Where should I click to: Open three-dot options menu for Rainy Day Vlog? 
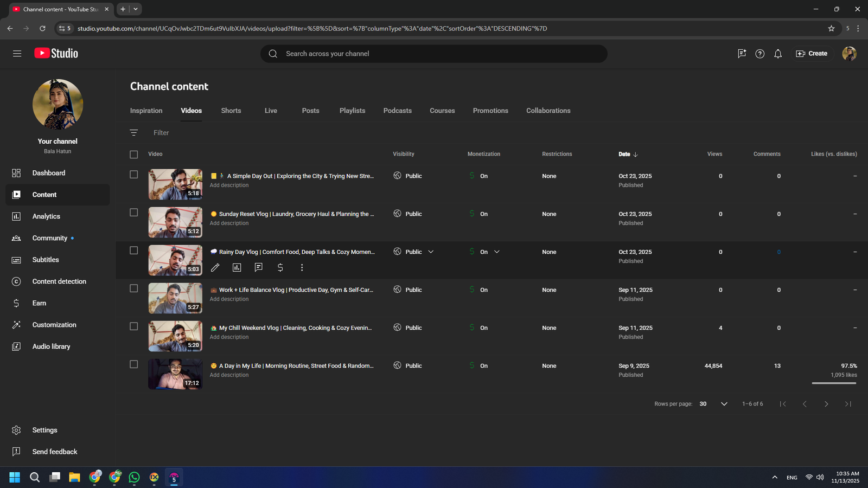tap(302, 267)
